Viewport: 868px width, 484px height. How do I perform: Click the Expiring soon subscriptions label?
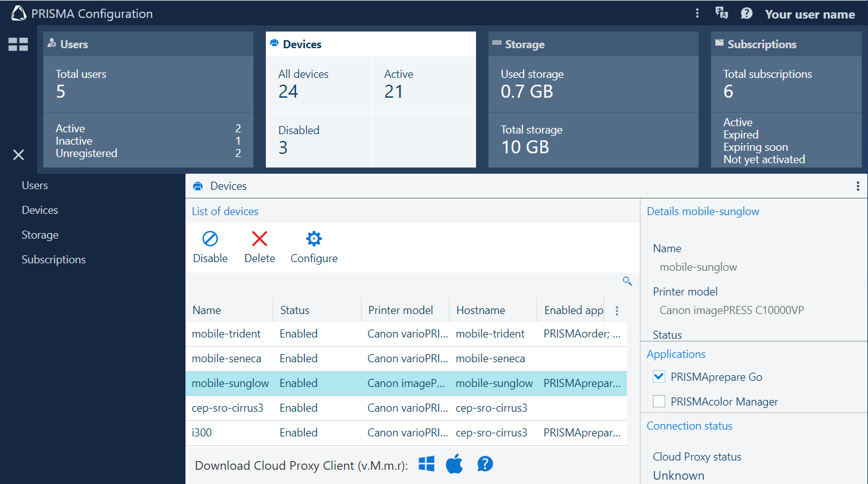[x=755, y=147]
